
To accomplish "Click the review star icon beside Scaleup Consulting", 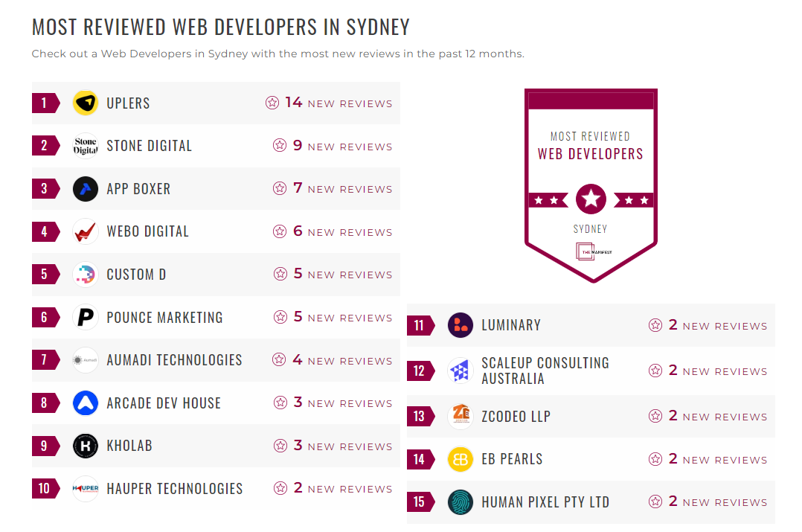I will pos(655,371).
